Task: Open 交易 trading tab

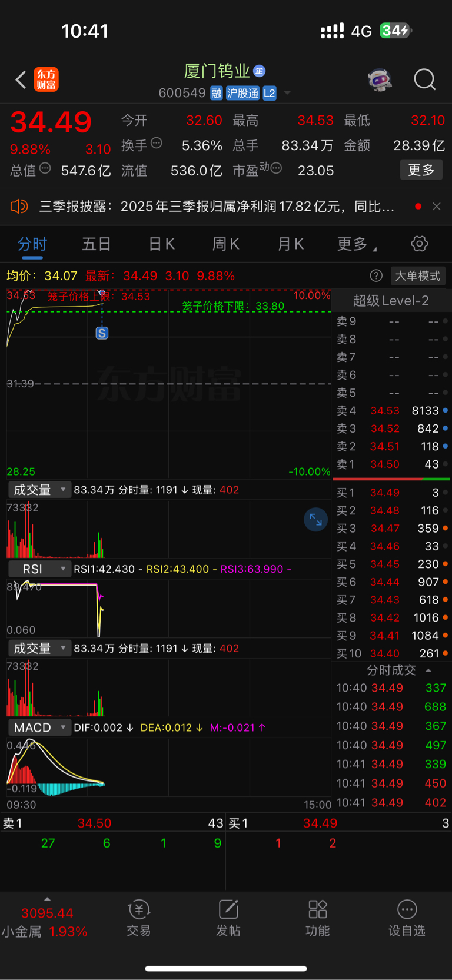Action: coord(139,918)
